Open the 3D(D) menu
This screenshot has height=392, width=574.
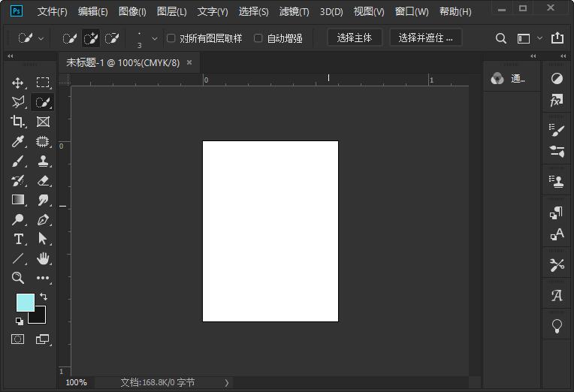point(331,12)
